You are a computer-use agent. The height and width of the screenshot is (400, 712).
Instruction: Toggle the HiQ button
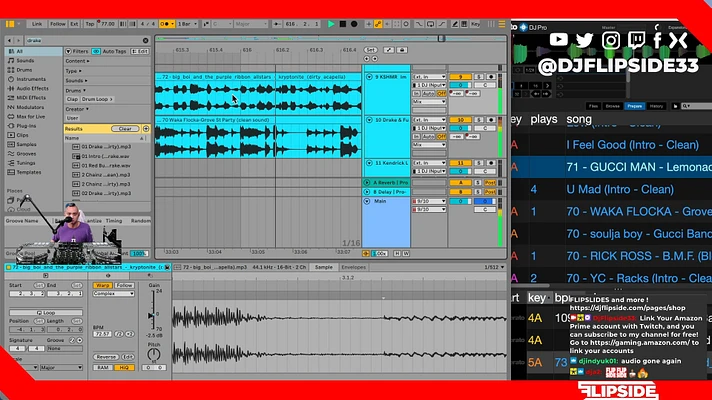(x=124, y=367)
